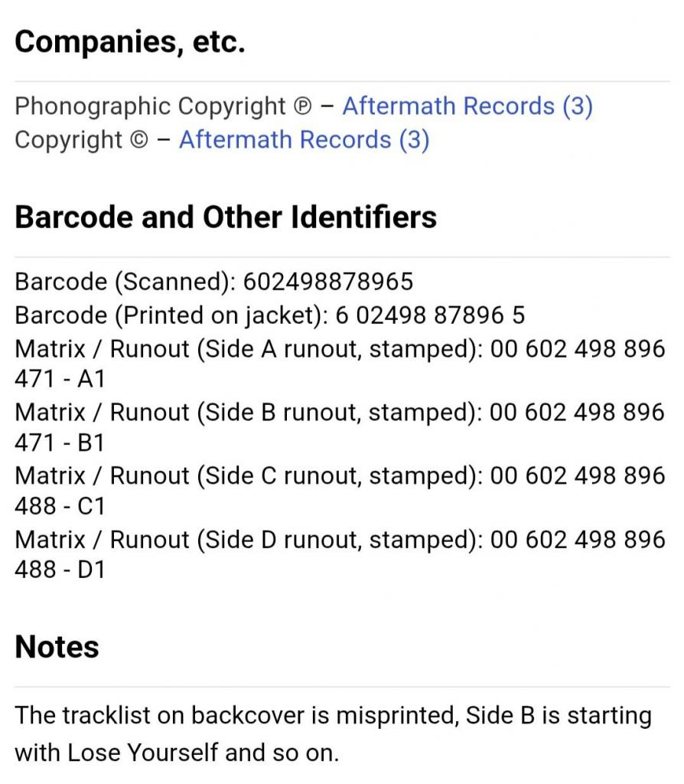684x784 pixels.
Task: Click the "Notes" section heading
Action: [57, 647]
